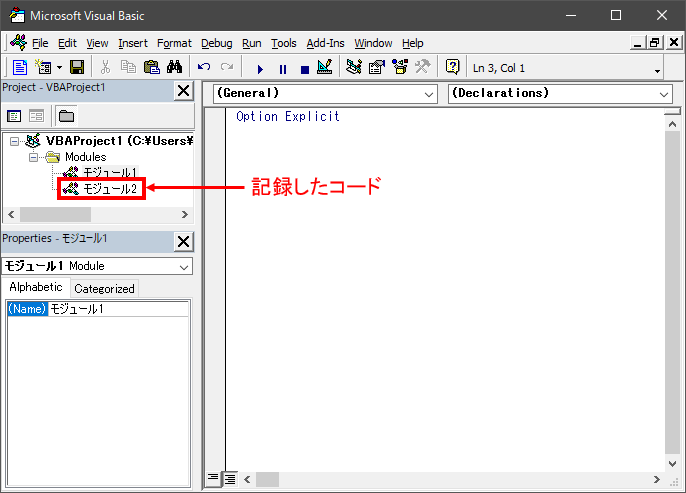The height and width of the screenshot is (493, 686).
Task: Select モジュール1 in the project tree
Action: 110,172
